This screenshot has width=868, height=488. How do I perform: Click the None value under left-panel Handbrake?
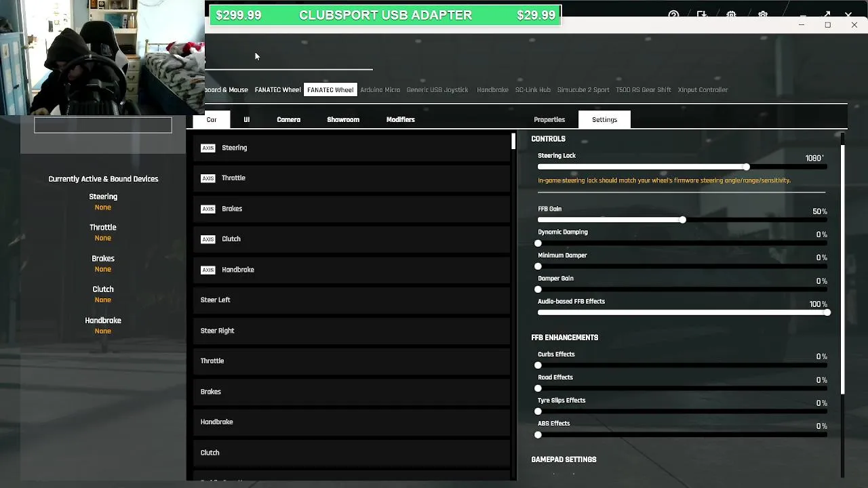coord(103,331)
